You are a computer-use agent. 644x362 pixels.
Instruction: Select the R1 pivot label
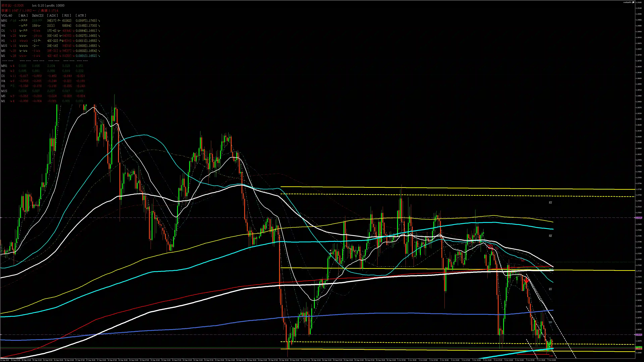[550, 289]
